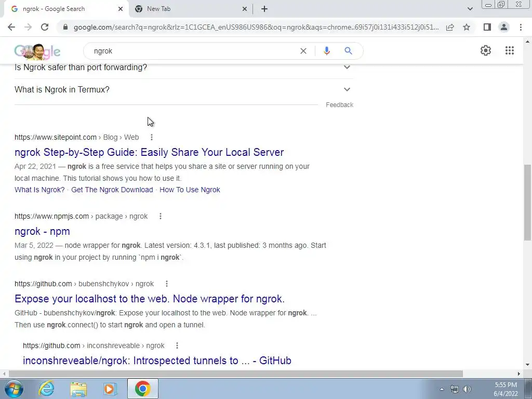This screenshot has width=532, height=399.
Task: Share this page from the address bar
Action: coord(450,27)
